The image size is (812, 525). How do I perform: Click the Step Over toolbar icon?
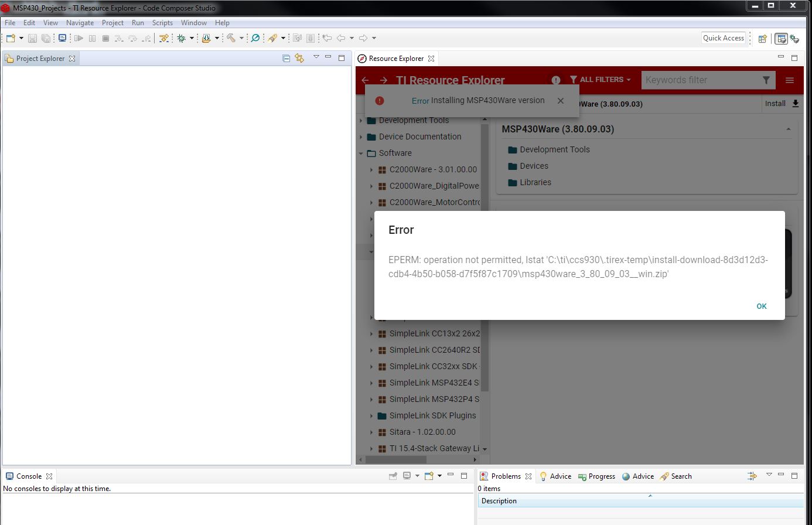[132, 38]
